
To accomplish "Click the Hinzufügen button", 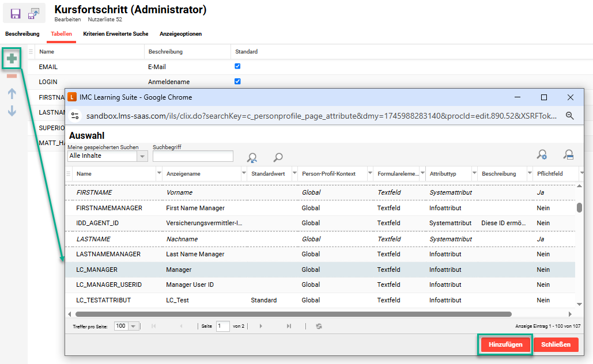I will pos(505,344).
